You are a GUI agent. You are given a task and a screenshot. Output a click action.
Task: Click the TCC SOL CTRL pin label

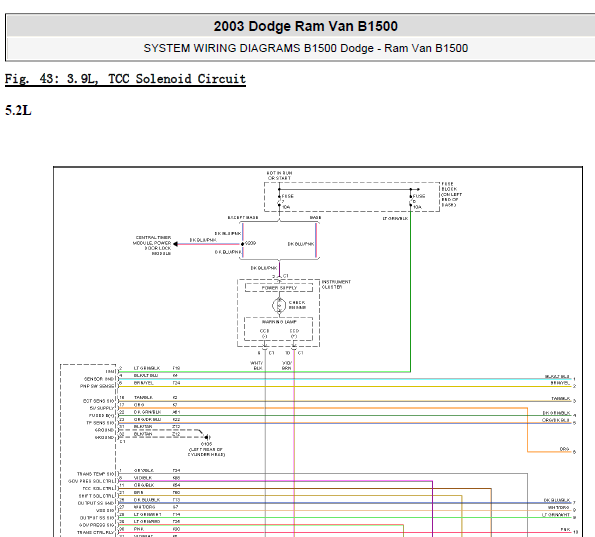pos(98,488)
